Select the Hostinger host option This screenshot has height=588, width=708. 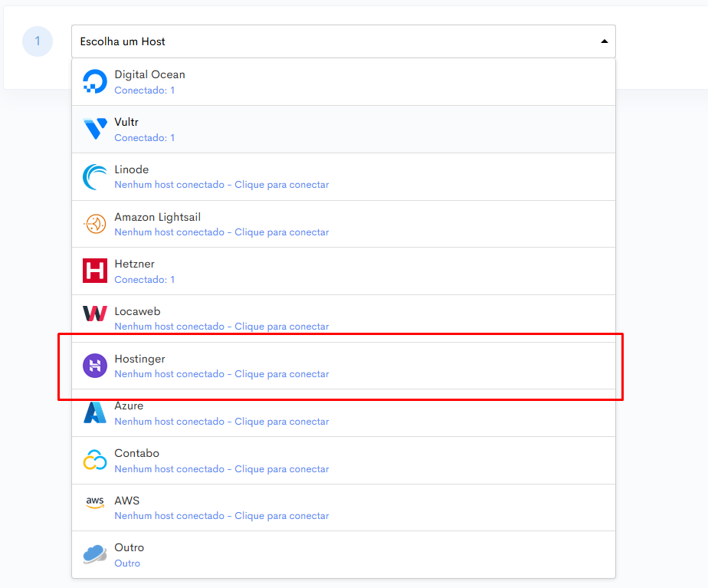(x=343, y=366)
